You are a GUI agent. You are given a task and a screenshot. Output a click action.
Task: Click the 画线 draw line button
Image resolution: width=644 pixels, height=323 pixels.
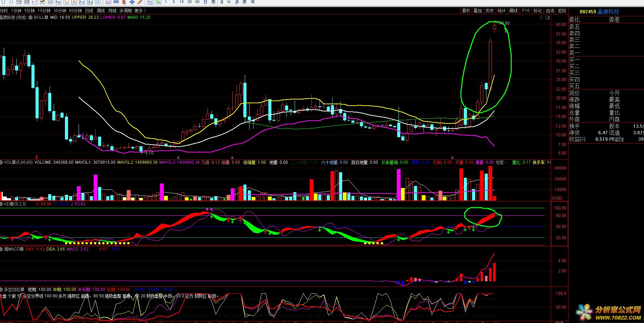pos(513,11)
